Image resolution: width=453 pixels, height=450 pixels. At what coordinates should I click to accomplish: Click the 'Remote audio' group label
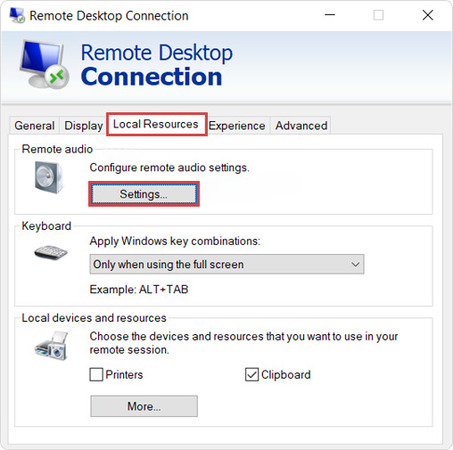point(57,149)
